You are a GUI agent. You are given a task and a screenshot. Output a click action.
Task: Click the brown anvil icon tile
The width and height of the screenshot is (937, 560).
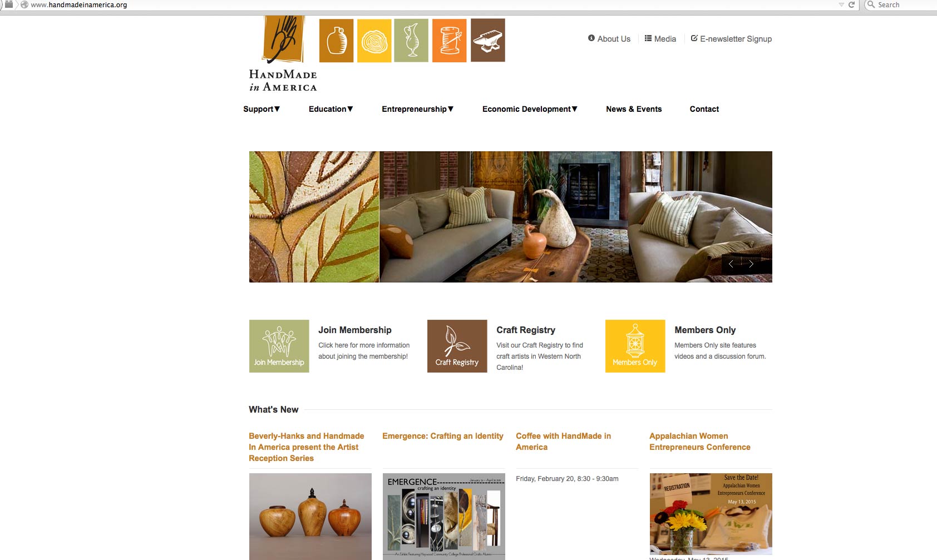pos(488,40)
